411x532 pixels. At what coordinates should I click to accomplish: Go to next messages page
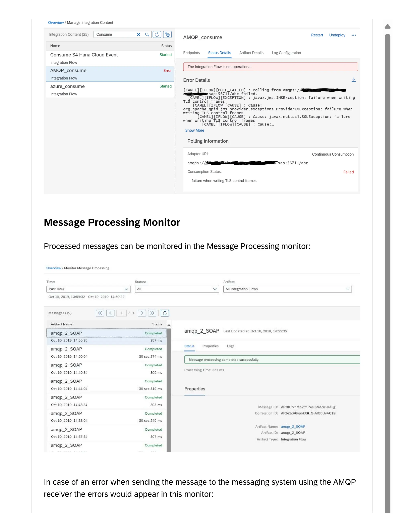(x=142, y=313)
